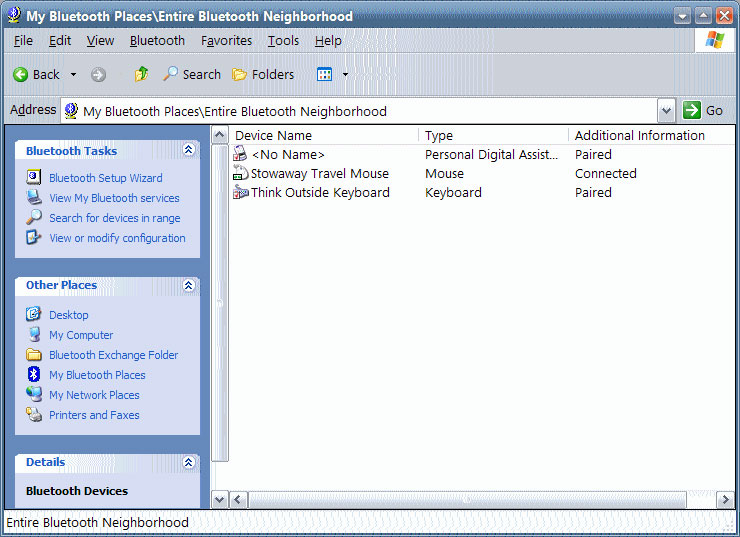
Task: Open the Address bar dropdown
Action: click(x=666, y=111)
